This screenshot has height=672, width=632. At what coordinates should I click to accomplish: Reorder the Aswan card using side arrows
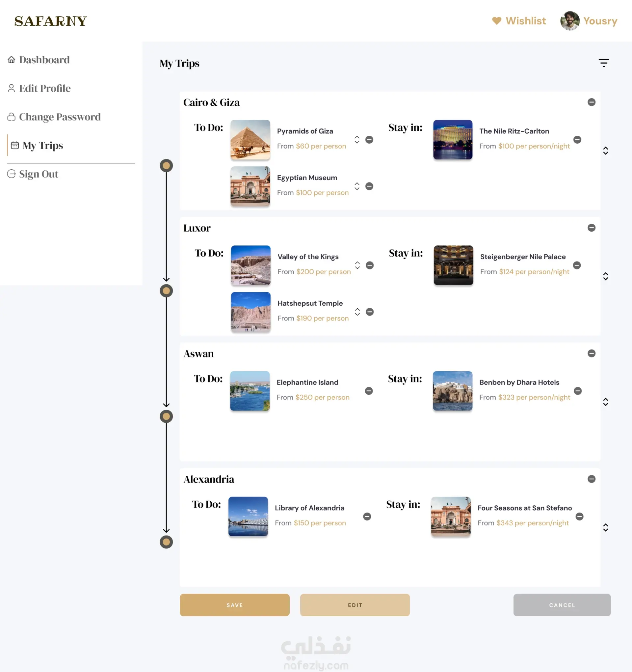click(x=605, y=402)
